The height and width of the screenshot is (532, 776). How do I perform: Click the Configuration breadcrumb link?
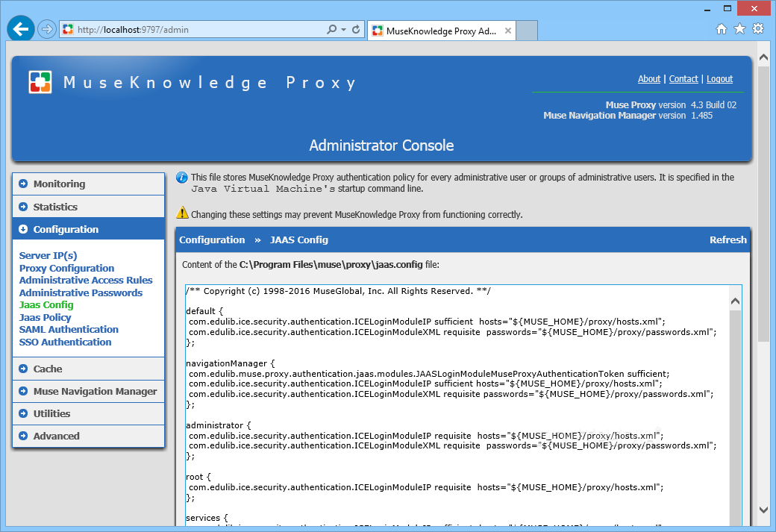pyautogui.click(x=212, y=240)
